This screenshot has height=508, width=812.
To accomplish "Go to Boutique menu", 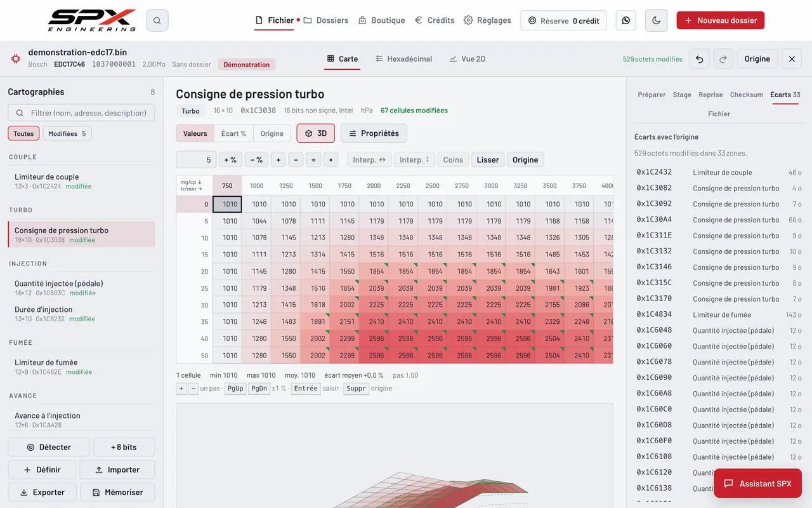I will 381,20.
